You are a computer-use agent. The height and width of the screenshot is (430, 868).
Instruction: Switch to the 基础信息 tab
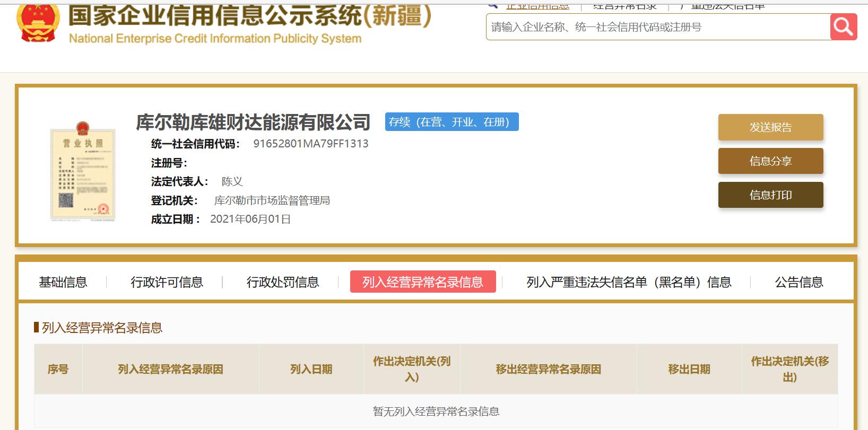click(63, 282)
